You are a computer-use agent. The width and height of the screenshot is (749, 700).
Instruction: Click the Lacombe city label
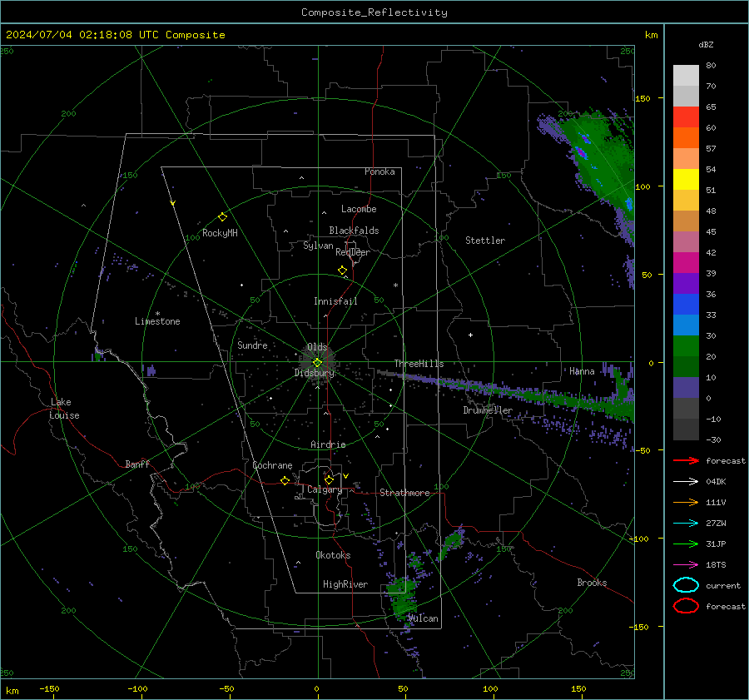coord(359,209)
